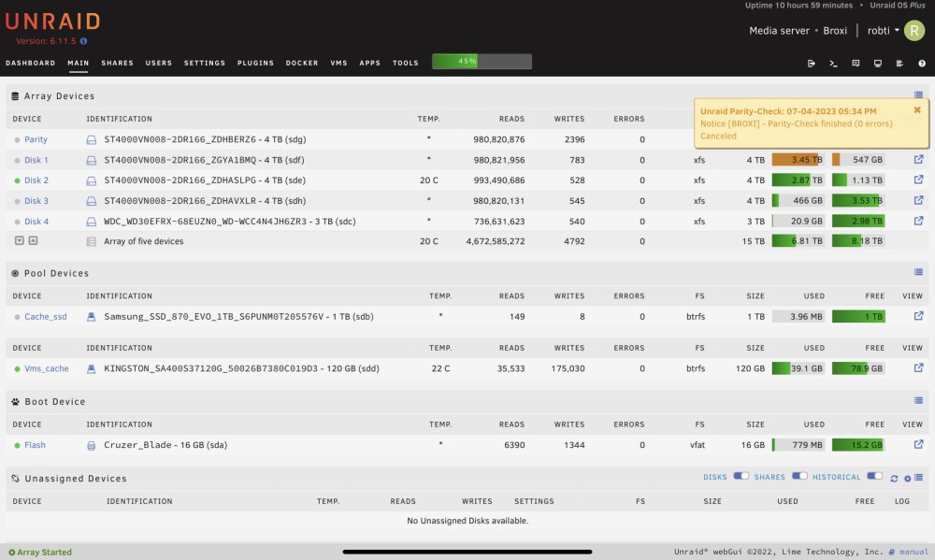The width and height of the screenshot is (935, 560).
Task: Open the Parity device link
Action: [x=36, y=139]
